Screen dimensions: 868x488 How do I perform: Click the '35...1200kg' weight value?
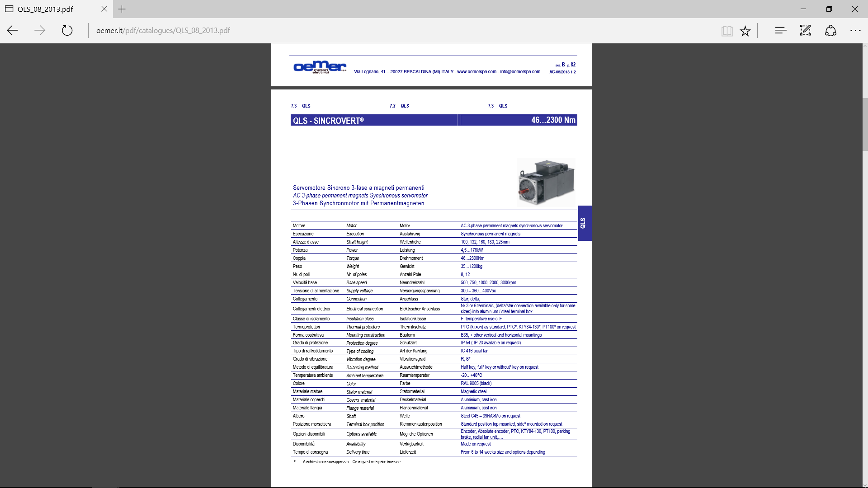point(472,267)
